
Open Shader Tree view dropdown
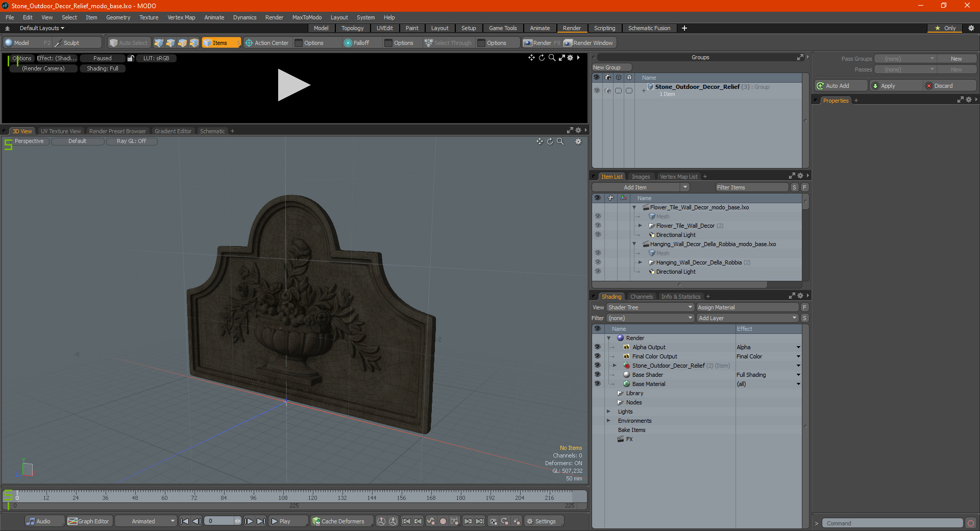tap(650, 307)
